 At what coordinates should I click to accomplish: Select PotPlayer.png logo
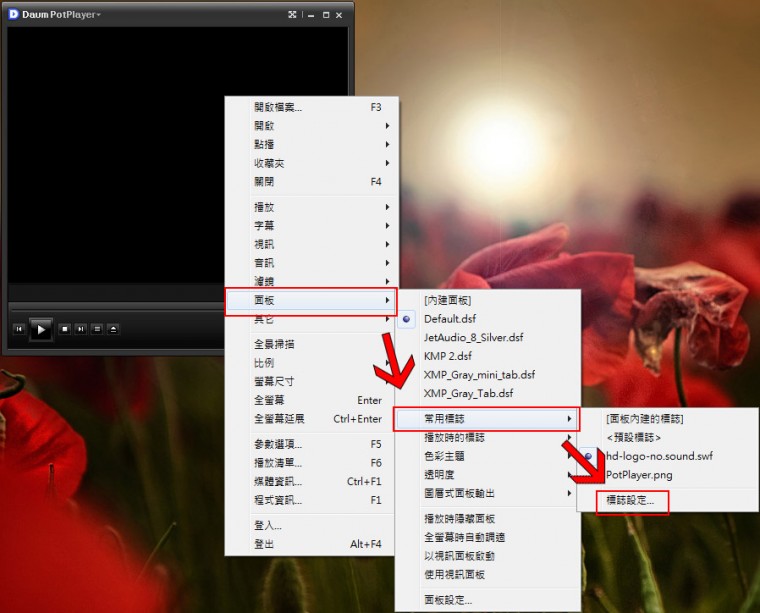(668, 475)
